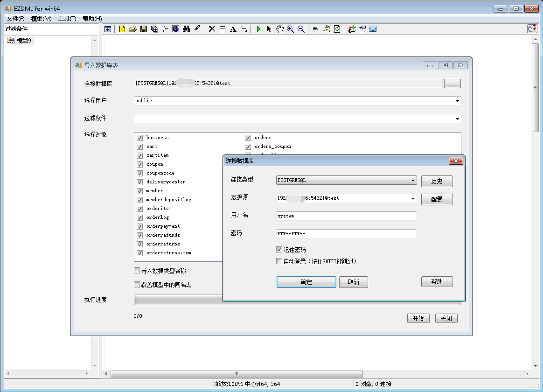The image size is (543, 392).
Task: Open the 模型(M) menu
Action: tap(41, 18)
